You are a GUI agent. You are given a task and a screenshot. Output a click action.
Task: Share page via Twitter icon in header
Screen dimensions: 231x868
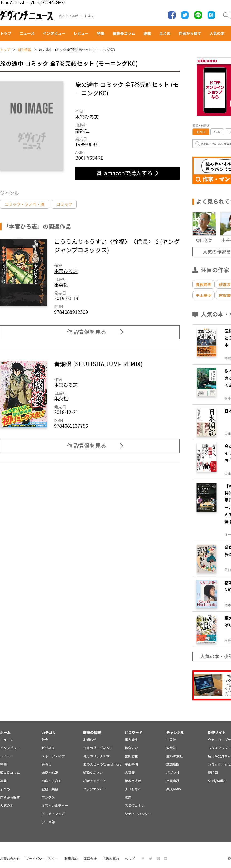185,15
